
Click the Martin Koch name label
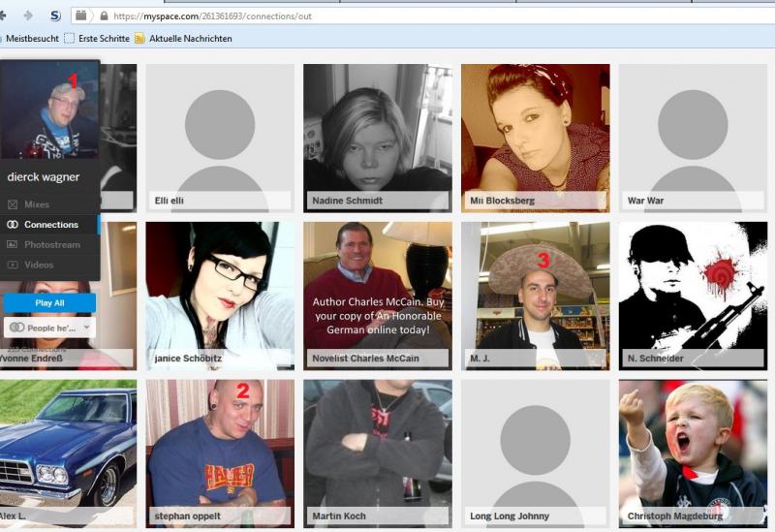pyautogui.click(x=339, y=516)
